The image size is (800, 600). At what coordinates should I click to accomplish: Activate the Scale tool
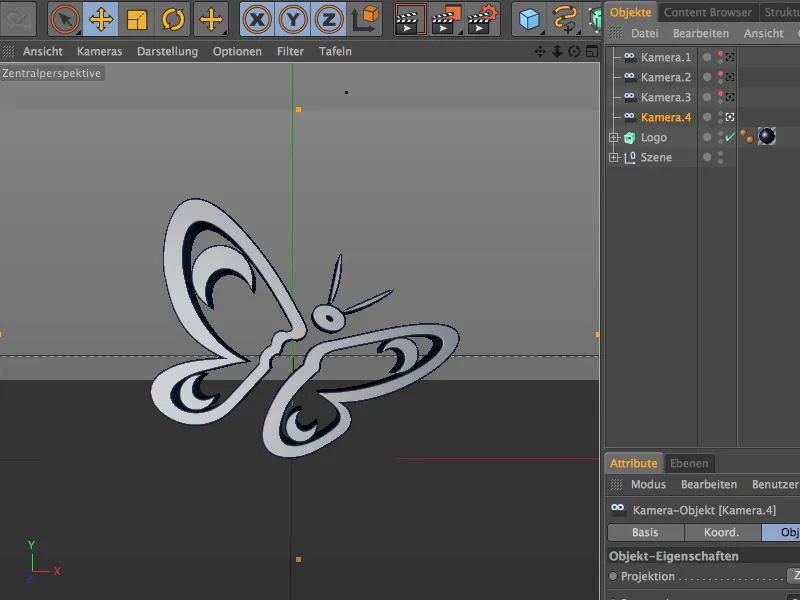click(136, 19)
